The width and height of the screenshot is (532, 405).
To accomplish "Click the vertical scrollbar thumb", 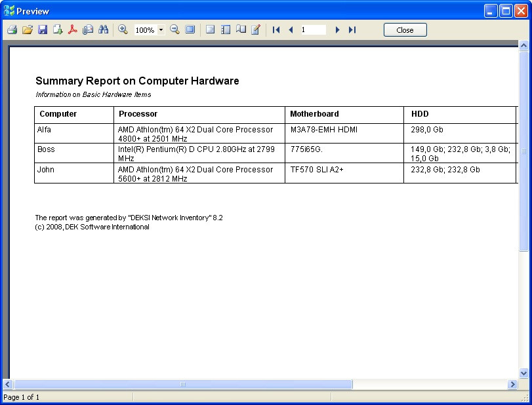I will 523,151.
